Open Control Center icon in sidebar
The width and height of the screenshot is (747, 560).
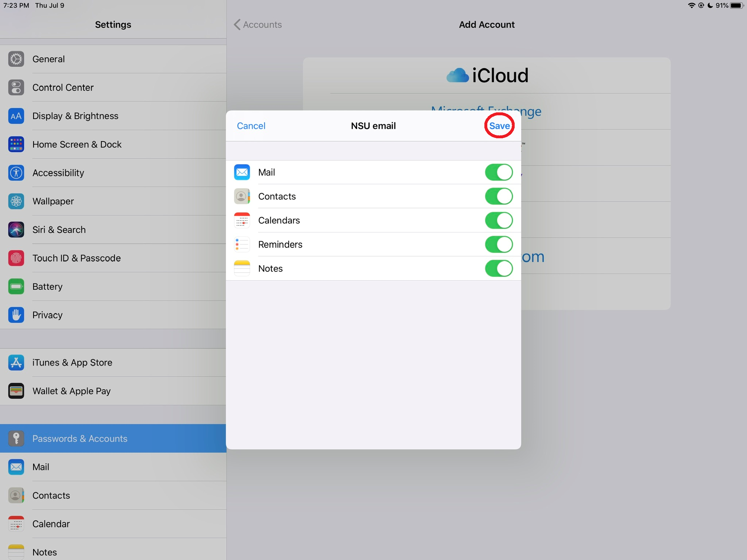click(x=16, y=88)
